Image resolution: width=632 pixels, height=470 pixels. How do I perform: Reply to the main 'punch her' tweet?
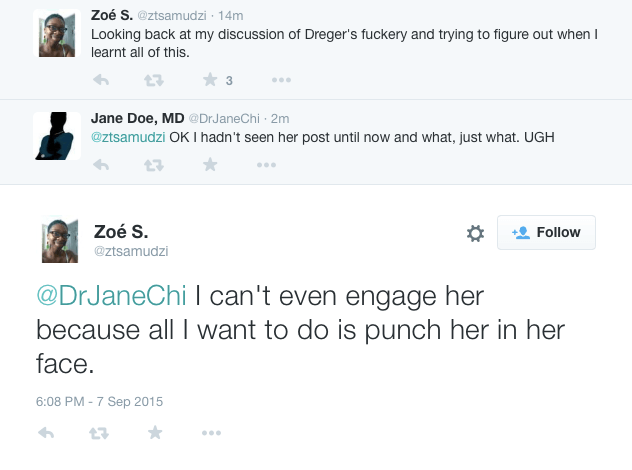tap(46, 433)
